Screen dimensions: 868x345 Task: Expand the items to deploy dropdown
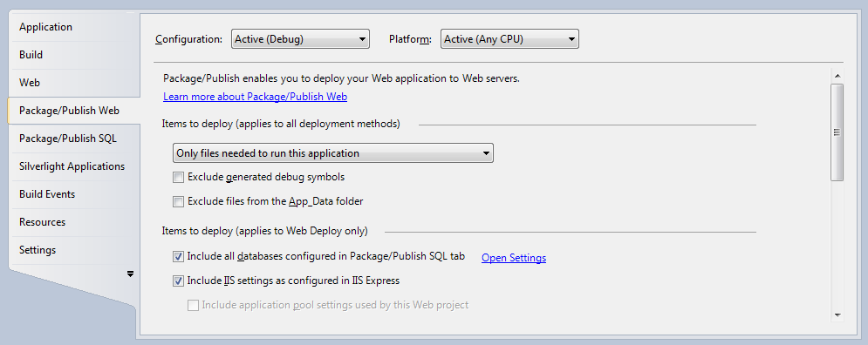pos(332,153)
